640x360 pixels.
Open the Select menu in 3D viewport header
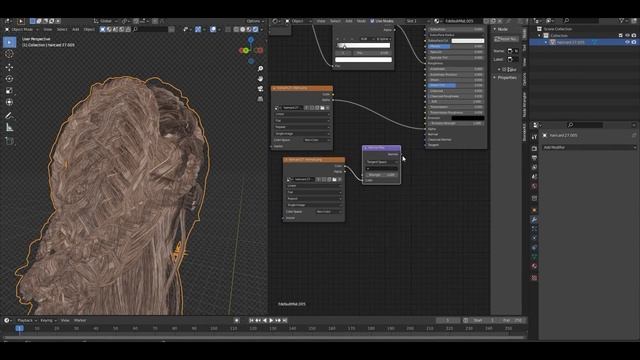coord(62,29)
